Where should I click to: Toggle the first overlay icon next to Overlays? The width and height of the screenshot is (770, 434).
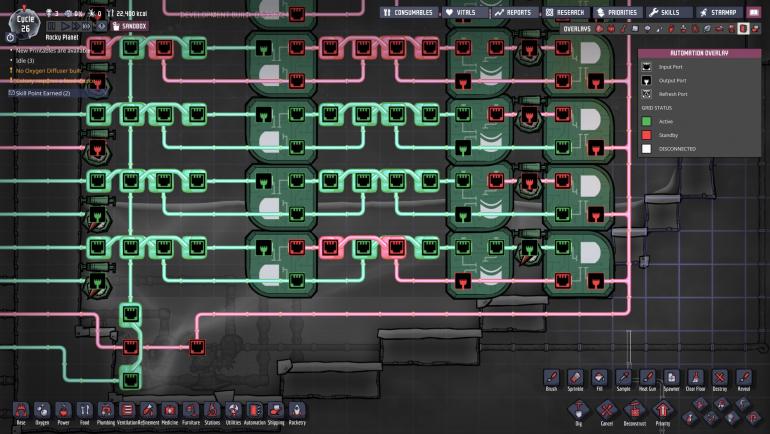pyautogui.click(x=600, y=29)
